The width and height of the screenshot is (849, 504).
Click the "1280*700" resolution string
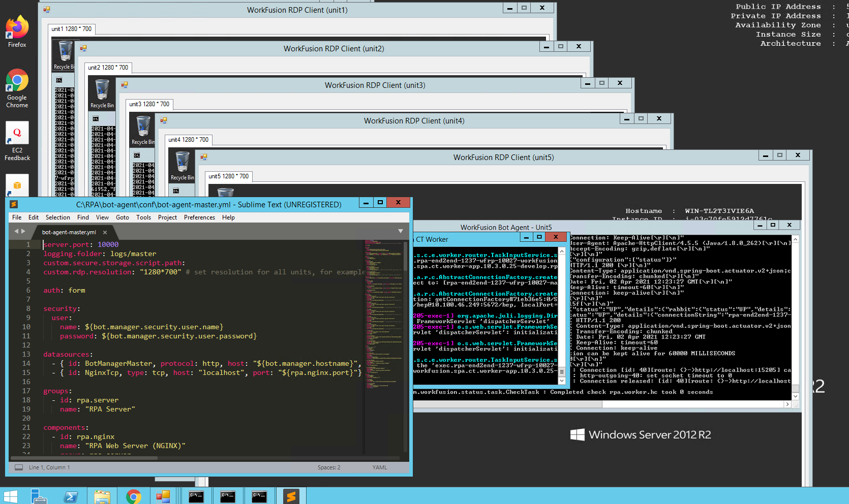tap(161, 272)
